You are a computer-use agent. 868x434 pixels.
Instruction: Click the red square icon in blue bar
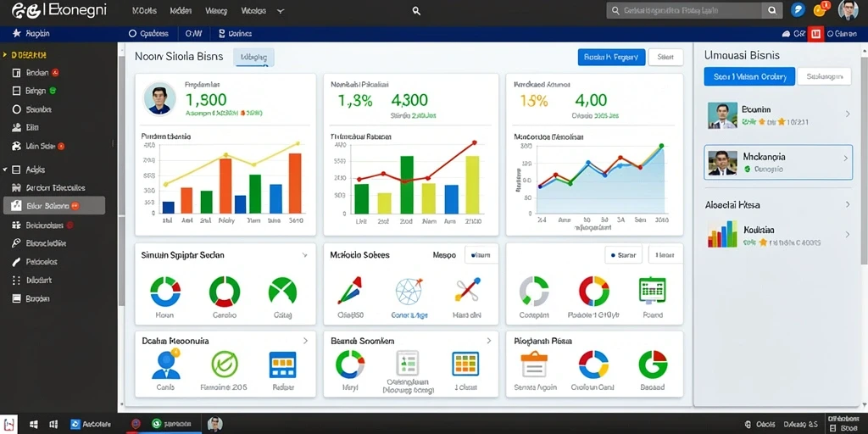point(815,34)
